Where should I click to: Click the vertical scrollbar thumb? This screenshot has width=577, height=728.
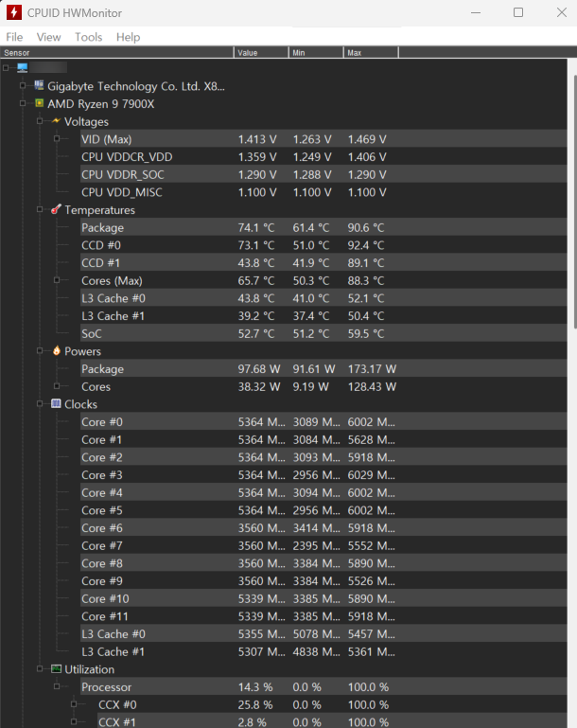click(x=575, y=202)
